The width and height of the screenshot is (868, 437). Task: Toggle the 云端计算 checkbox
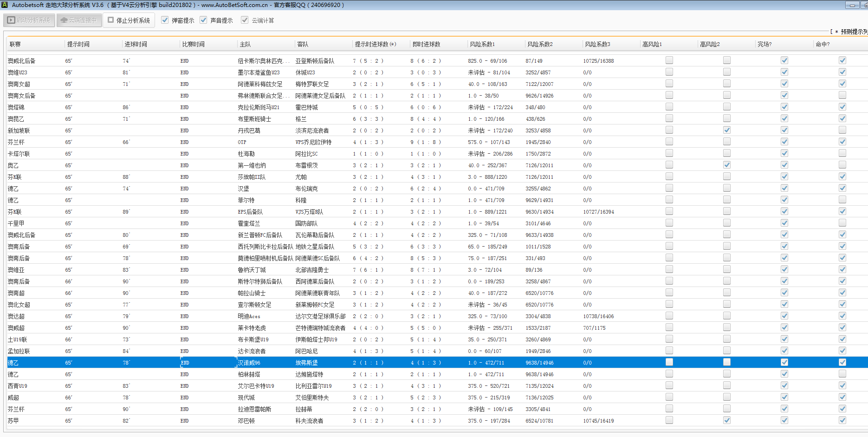point(245,20)
